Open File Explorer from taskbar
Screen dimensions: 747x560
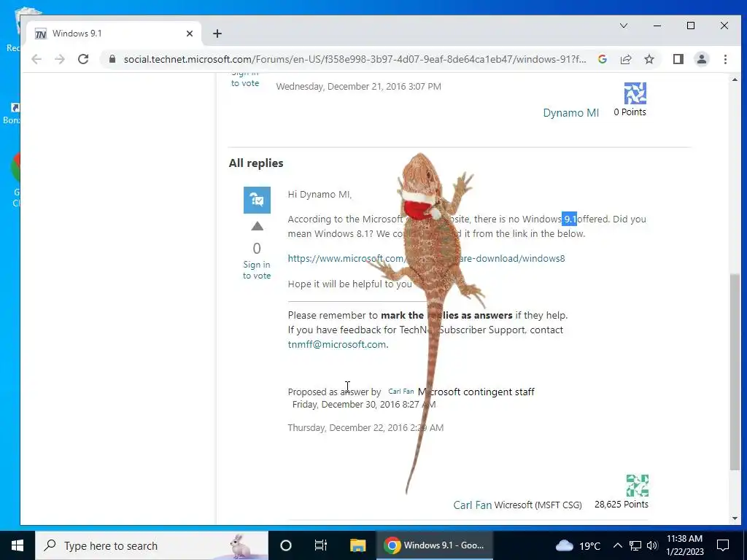pyautogui.click(x=357, y=545)
